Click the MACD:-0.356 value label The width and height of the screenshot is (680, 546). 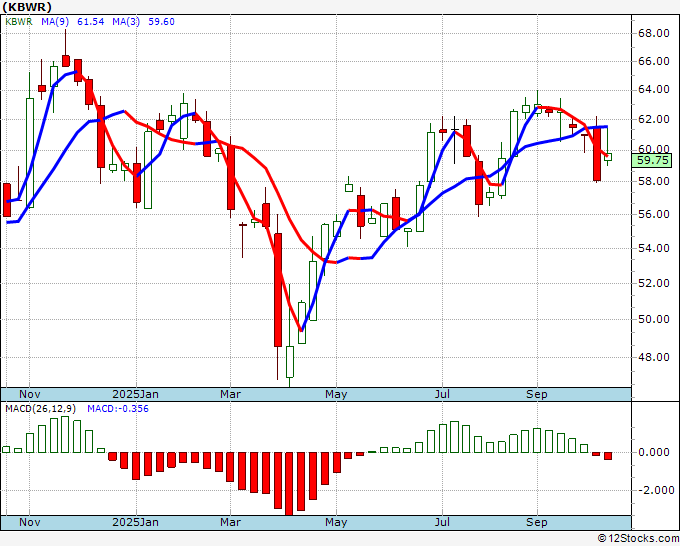click(x=118, y=409)
